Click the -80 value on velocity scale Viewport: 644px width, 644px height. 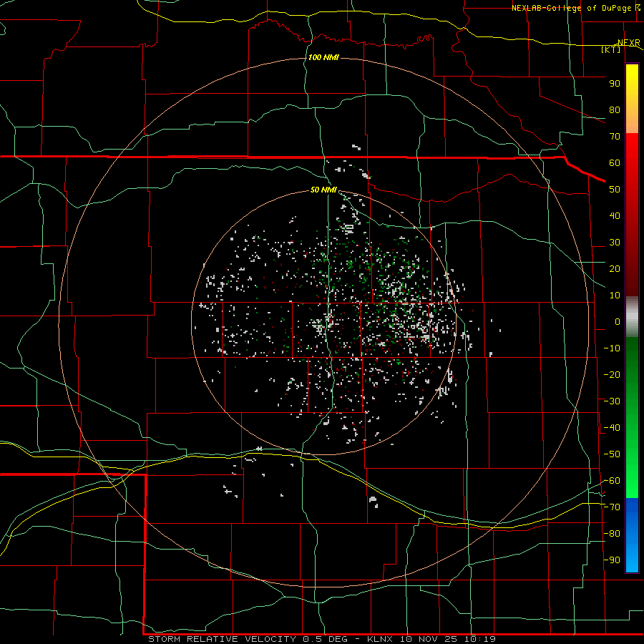pos(612,534)
